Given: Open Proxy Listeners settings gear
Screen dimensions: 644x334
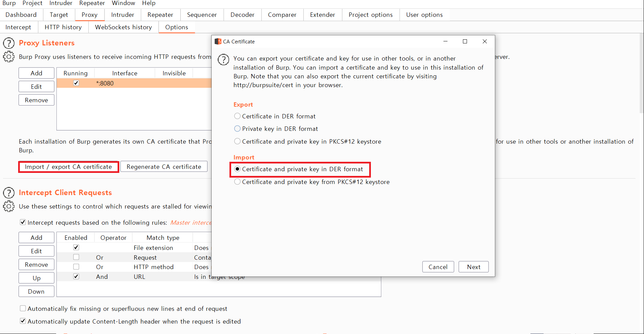Looking at the screenshot, I should point(9,57).
